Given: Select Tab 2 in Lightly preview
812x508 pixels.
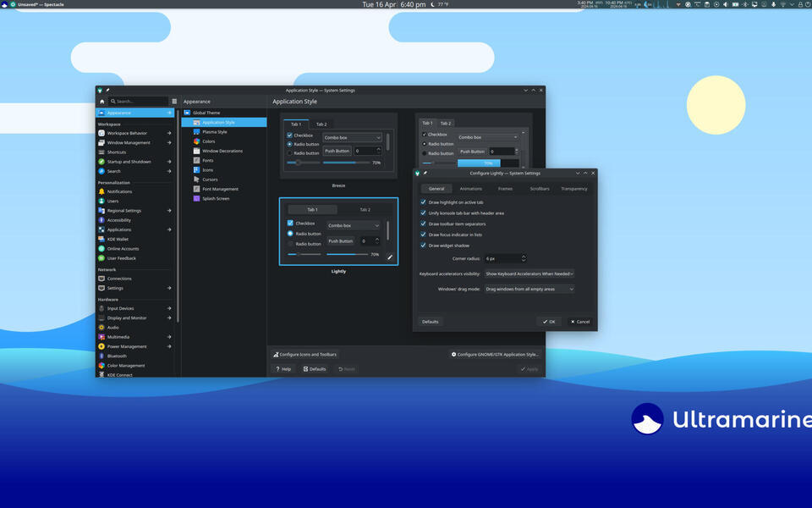Looking at the screenshot, I should tap(365, 209).
